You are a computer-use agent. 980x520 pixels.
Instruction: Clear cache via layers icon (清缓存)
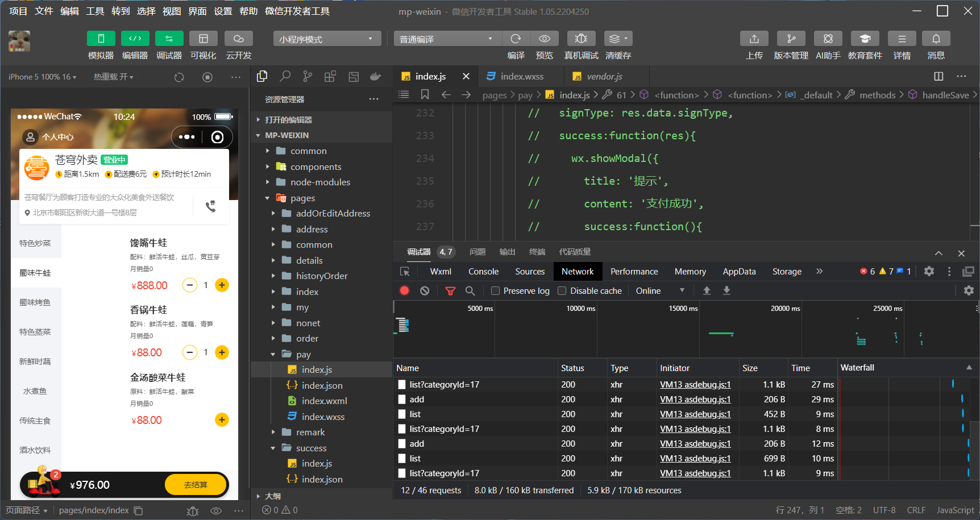[x=618, y=39]
